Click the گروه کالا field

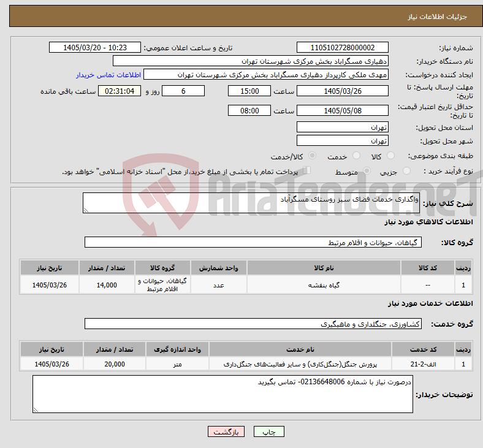[x=253, y=242]
